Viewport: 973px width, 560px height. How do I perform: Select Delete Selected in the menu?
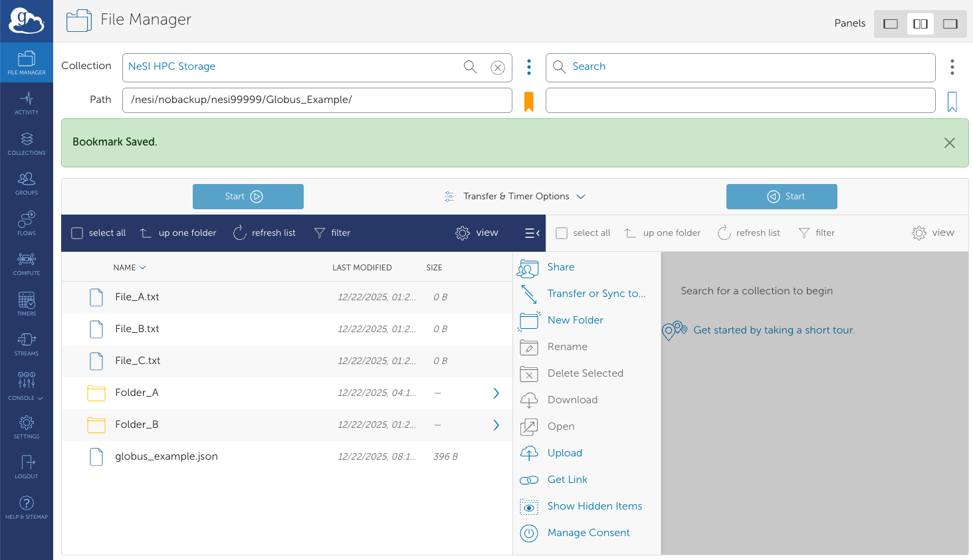(585, 373)
